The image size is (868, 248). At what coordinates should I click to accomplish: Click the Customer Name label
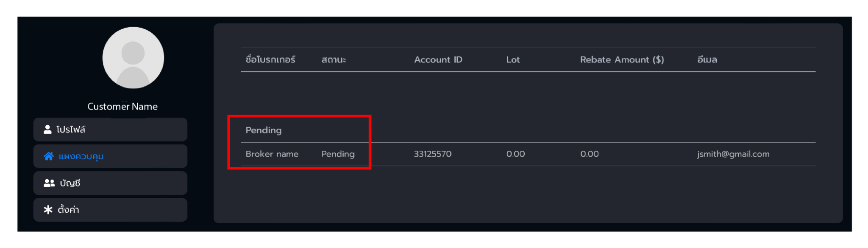[x=122, y=106]
